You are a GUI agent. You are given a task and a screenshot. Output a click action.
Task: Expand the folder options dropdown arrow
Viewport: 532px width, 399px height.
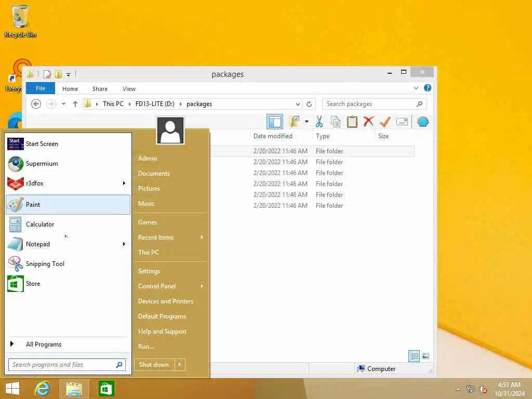tap(307, 122)
